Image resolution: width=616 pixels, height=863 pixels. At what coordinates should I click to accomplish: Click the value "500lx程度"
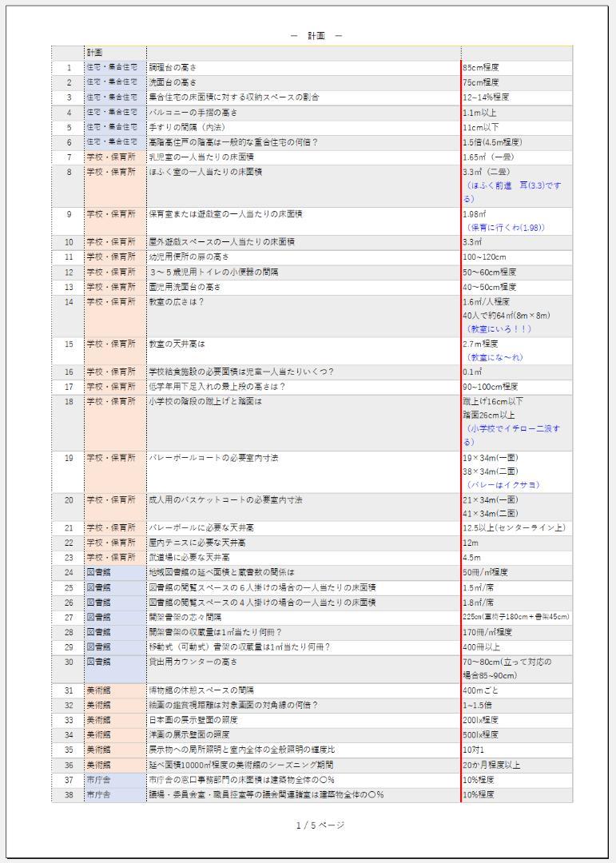[480, 735]
